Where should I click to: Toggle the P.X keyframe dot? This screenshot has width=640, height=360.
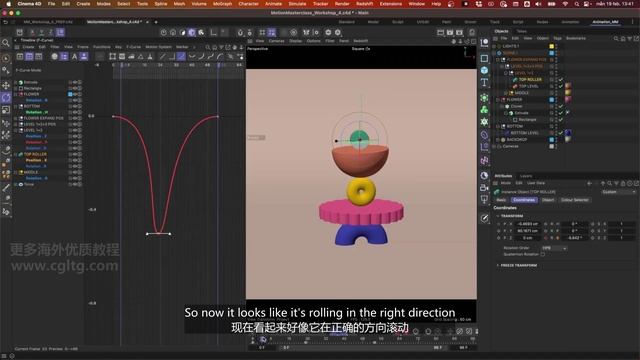click(x=498, y=224)
